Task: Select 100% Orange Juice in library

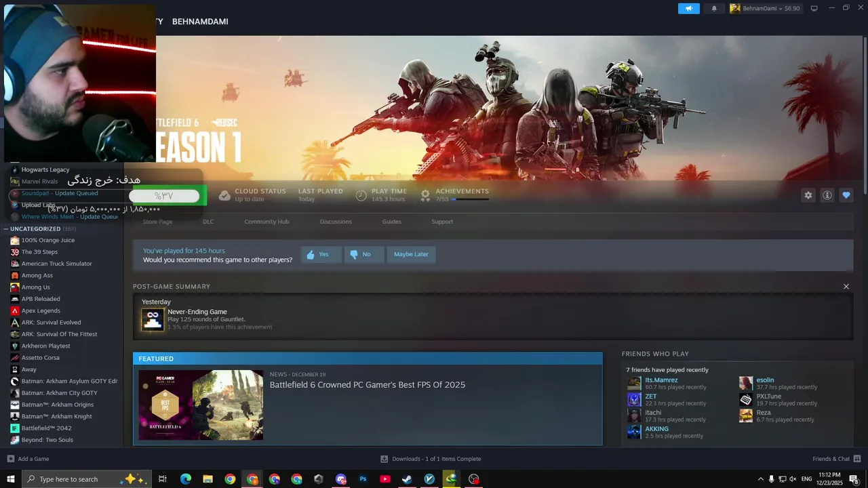Action: 48,241
